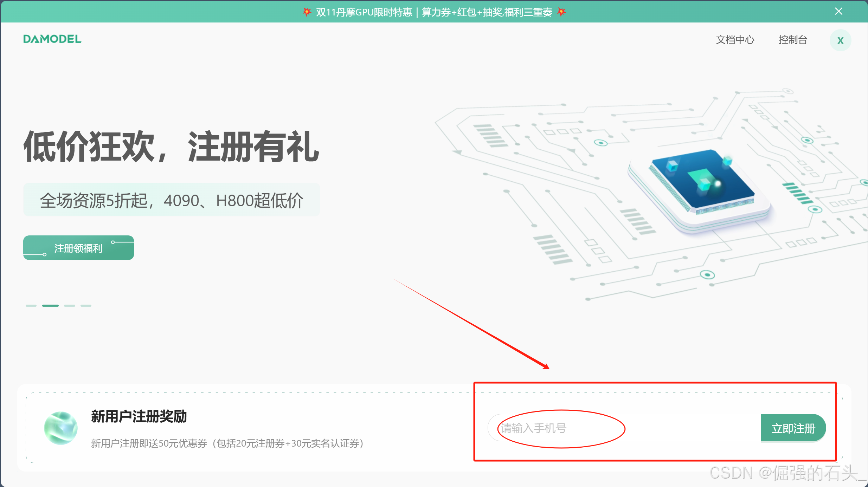
Task: Select the third carousel indicator dash
Action: pyautogui.click(x=70, y=306)
